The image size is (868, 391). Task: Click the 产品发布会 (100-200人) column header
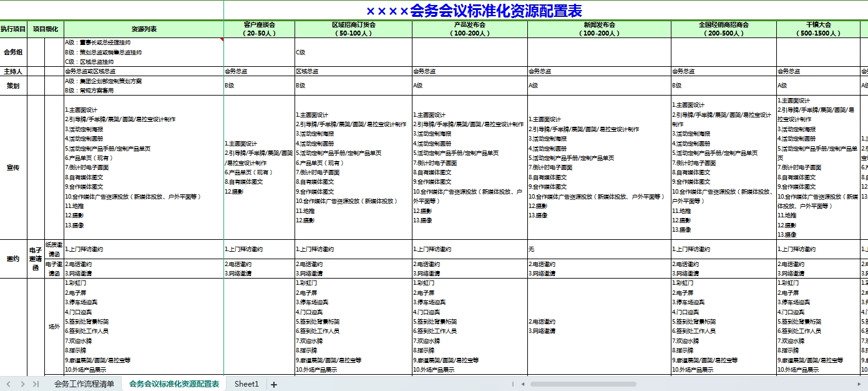click(470, 29)
